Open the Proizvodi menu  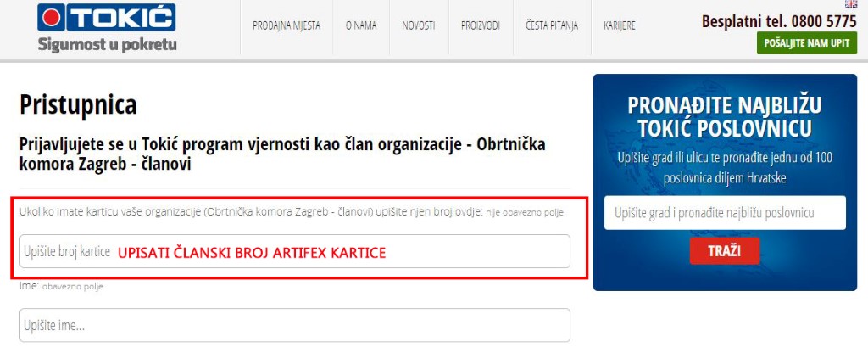point(481,25)
